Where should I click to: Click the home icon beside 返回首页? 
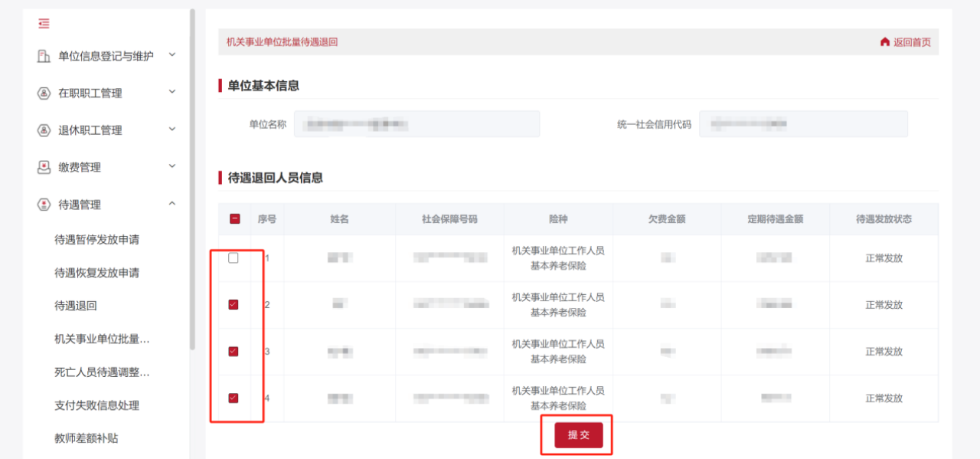[x=885, y=42]
